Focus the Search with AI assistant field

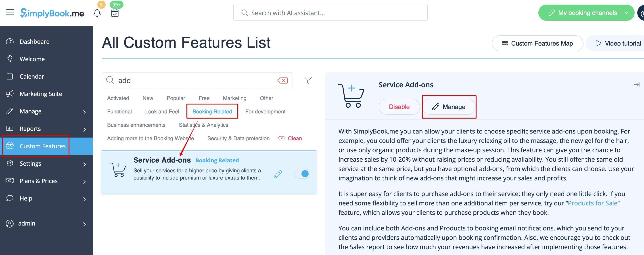point(330,13)
